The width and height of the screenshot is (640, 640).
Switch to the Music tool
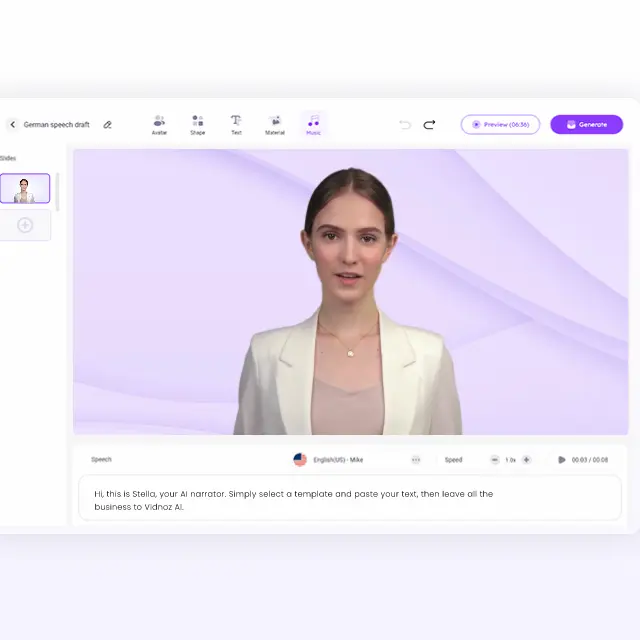tap(313, 124)
